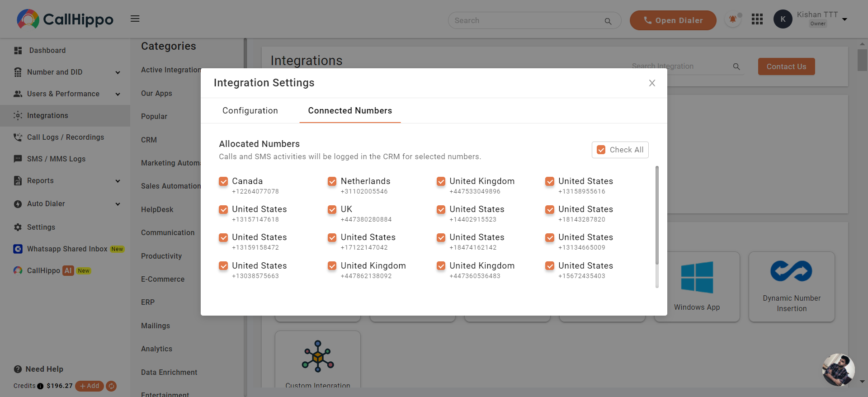Uncheck the UK +447380280884 checkbox
Viewport: 868px width, 397px height.
[x=332, y=210]
